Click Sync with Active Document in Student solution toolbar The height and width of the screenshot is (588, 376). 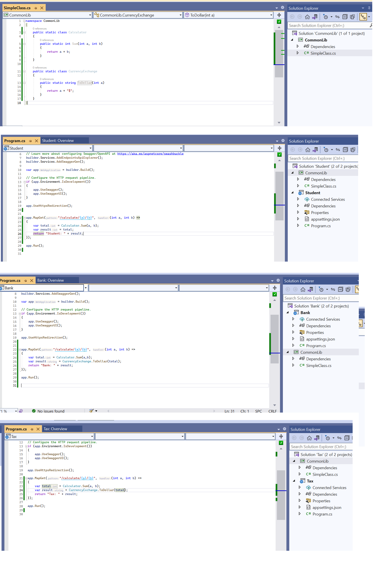(338, 150)
